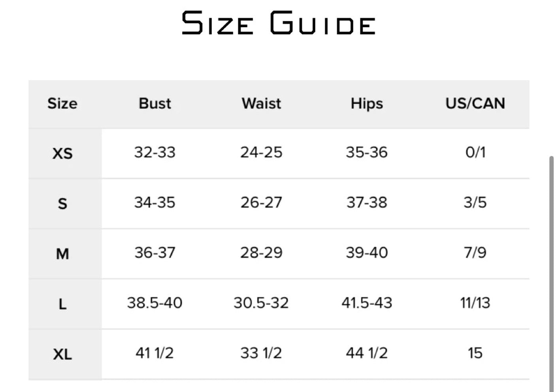Select the XL size row label

click(x=62, y=354)
